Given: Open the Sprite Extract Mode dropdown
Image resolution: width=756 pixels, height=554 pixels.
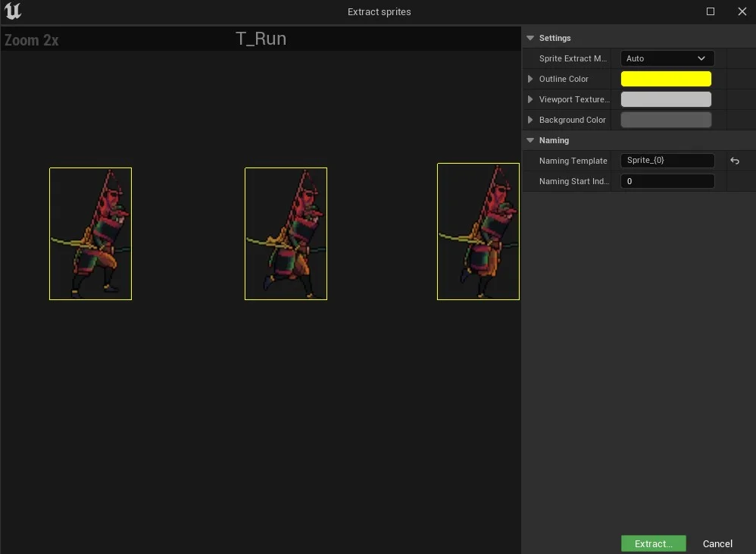Looking at the screenshot, I should pyautogui.click(x=667, y=58).
